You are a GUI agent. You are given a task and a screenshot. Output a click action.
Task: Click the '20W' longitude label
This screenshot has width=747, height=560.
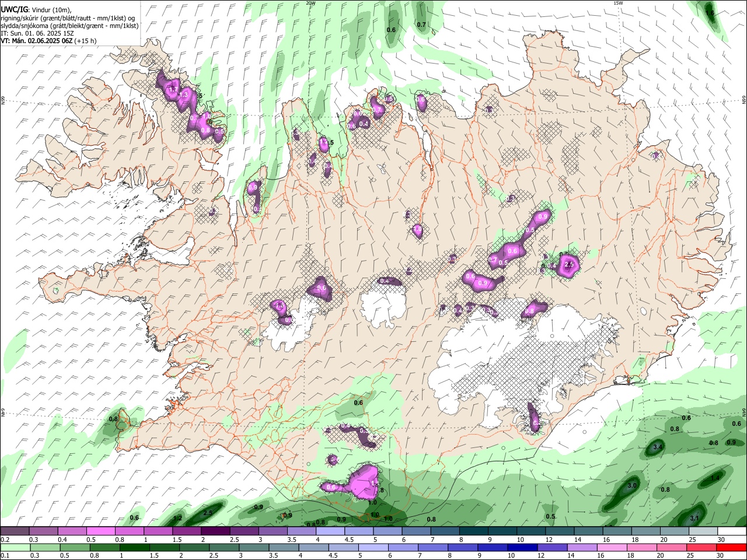coord(310,3)
